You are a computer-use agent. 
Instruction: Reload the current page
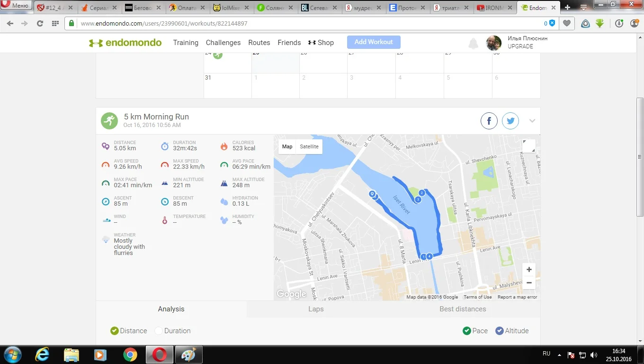pyautogui.click(x=40, y=23)
